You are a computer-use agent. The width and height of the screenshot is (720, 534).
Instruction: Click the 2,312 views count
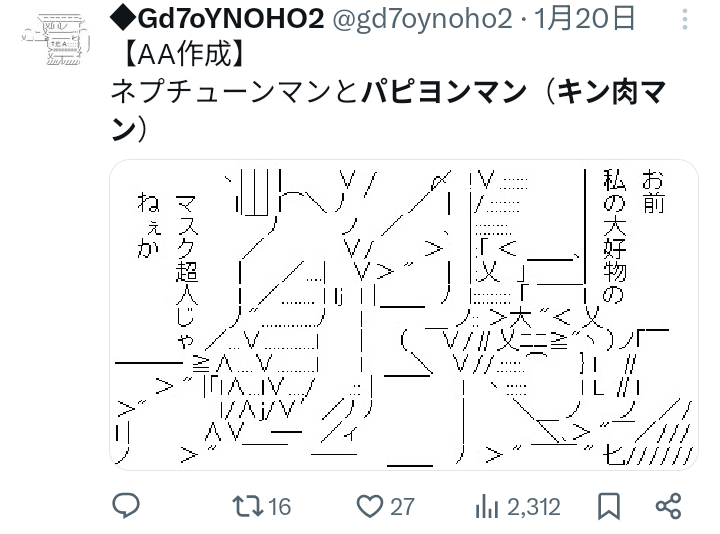tap(534, 507)
